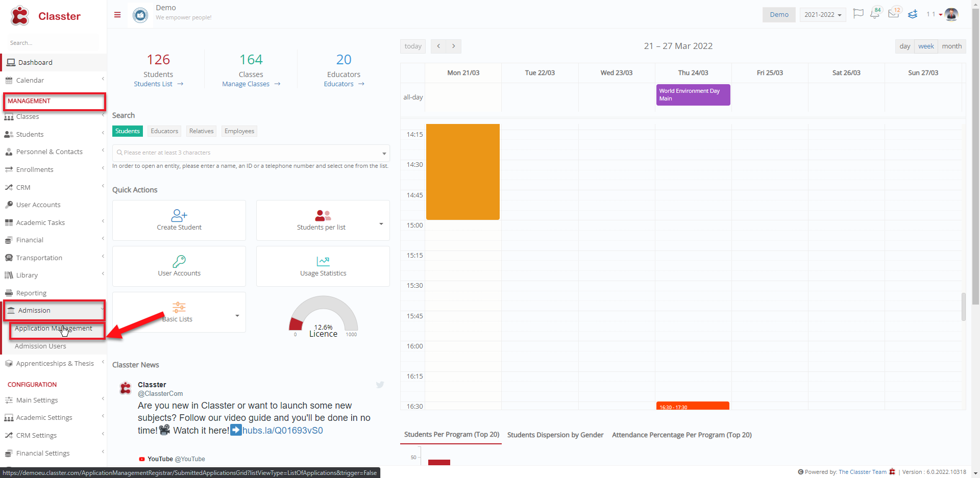Viewport: 980px width, 478px height.
Task: Expand the Basic Lists dropdown arrow
Action: 237,316
